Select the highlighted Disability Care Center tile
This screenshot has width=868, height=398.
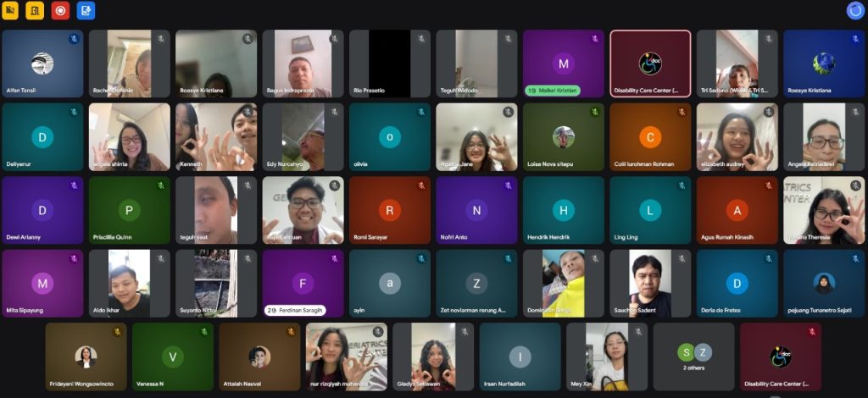650,64
